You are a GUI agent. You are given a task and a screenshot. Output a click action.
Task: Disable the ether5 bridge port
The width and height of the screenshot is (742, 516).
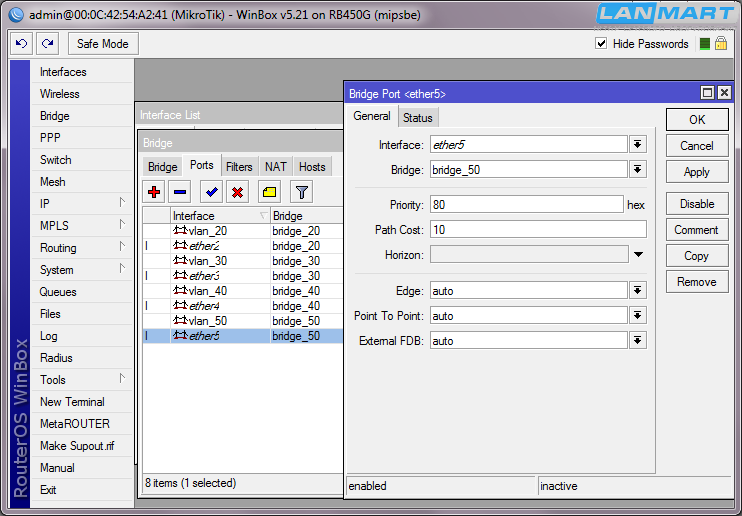click(697, 204)
